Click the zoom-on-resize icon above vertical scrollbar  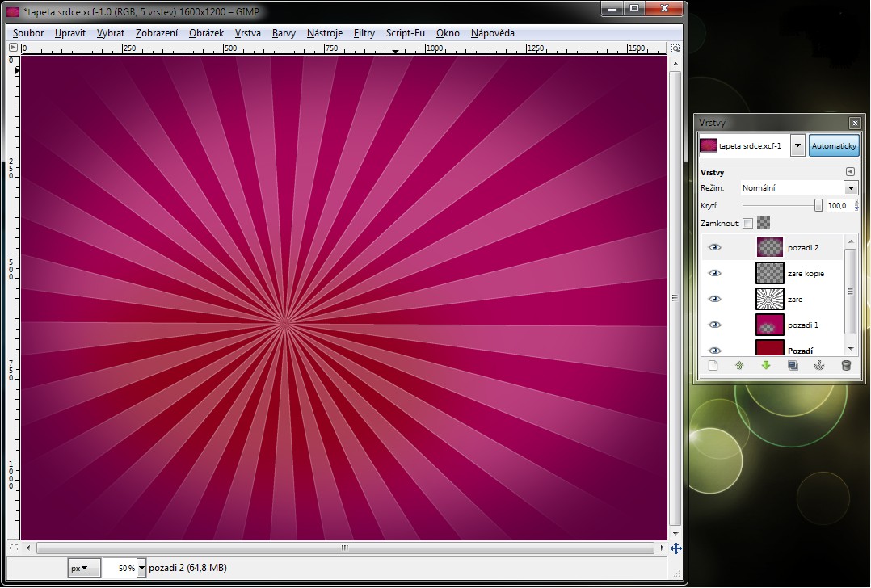(x=675, y=48)
